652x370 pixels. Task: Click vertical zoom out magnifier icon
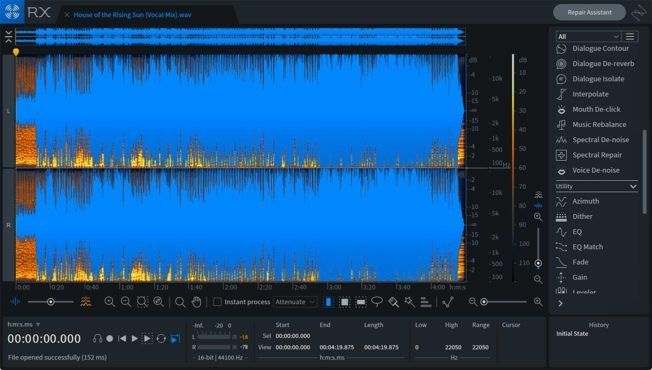(x=538, y=279)
